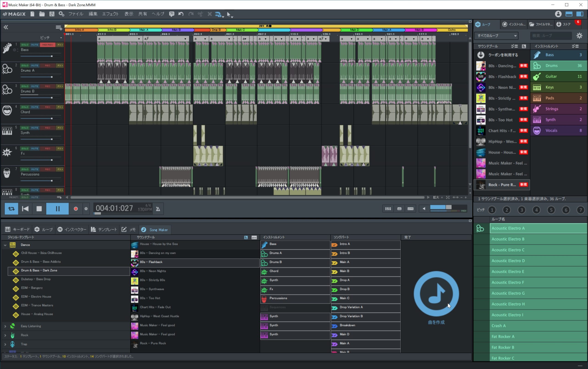Select pitch button 3
Screen dimensions: 588x369
(521, 210)
